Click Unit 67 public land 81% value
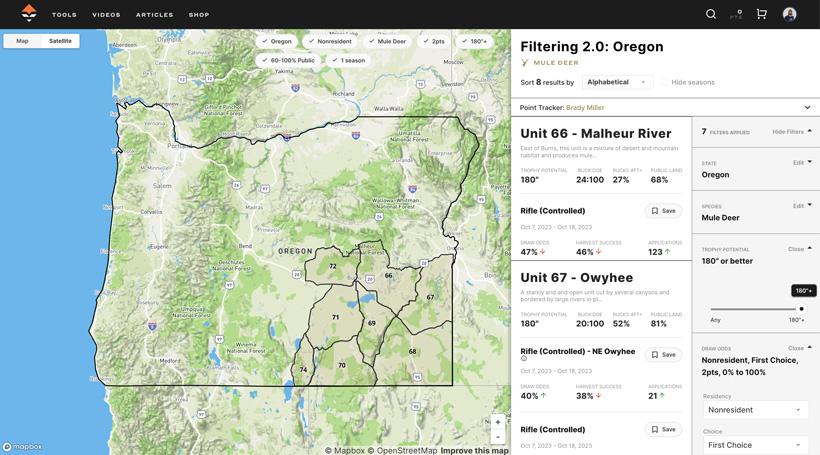 [x=658, y=324]
